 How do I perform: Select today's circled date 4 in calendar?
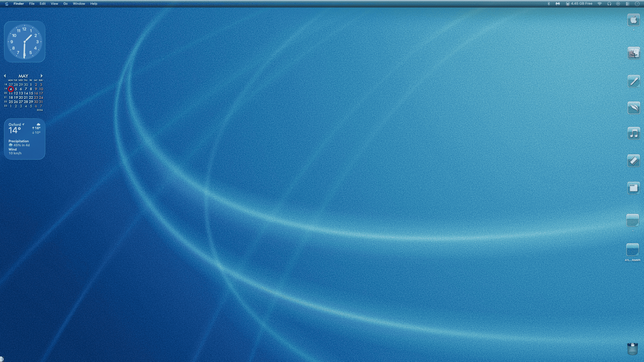[x=11, y=89]
